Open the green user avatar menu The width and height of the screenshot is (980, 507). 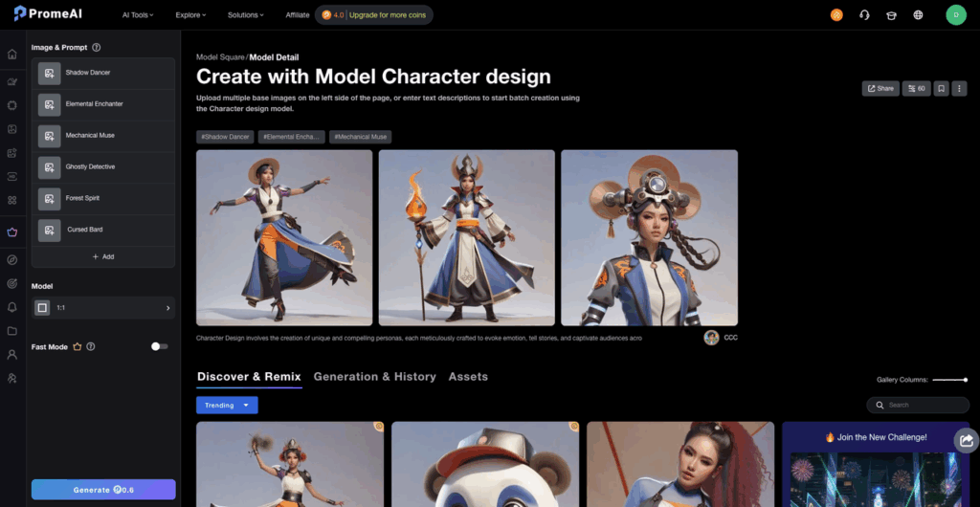click(956, 15)
